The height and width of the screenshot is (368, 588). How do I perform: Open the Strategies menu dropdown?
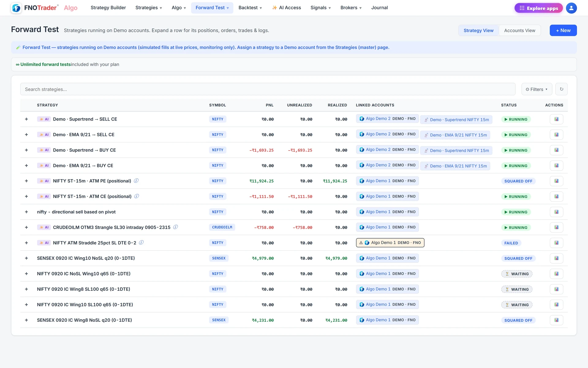click(x=149, y=8)
